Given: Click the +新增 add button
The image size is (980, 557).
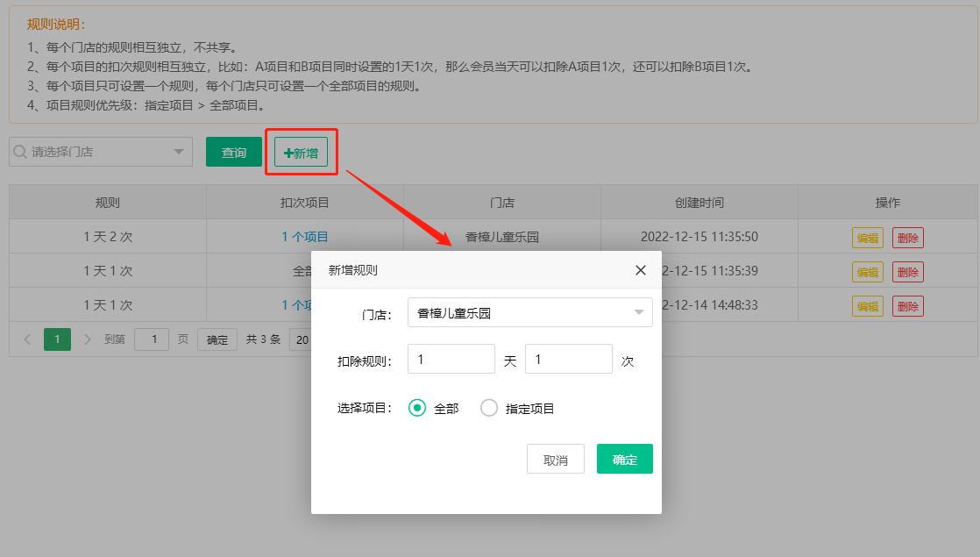Looking at the screenshot, I should coord(301,152).
